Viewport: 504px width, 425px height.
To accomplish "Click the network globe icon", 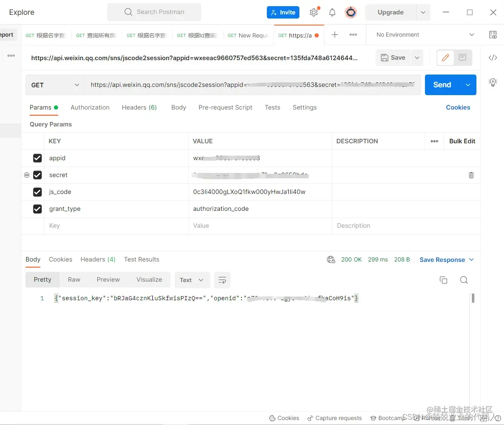I will [331, 259].
